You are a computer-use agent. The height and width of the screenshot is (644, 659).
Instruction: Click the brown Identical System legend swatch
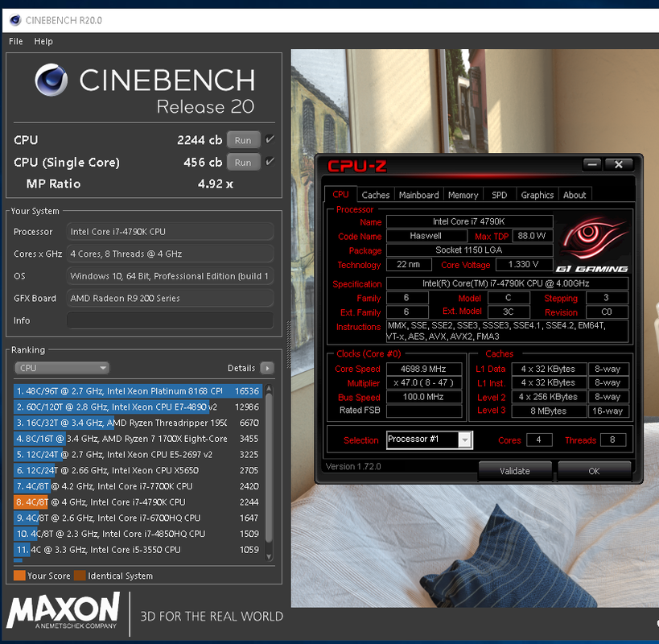coord(80,576)
